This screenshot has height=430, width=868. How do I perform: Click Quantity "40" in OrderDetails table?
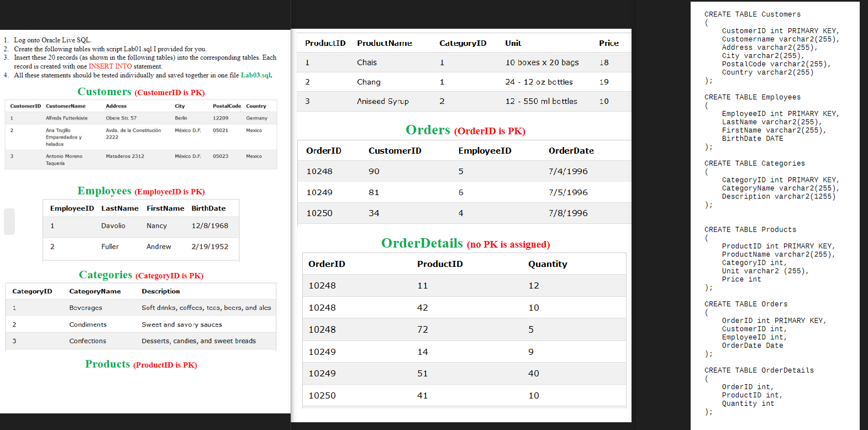coord(534,374)
